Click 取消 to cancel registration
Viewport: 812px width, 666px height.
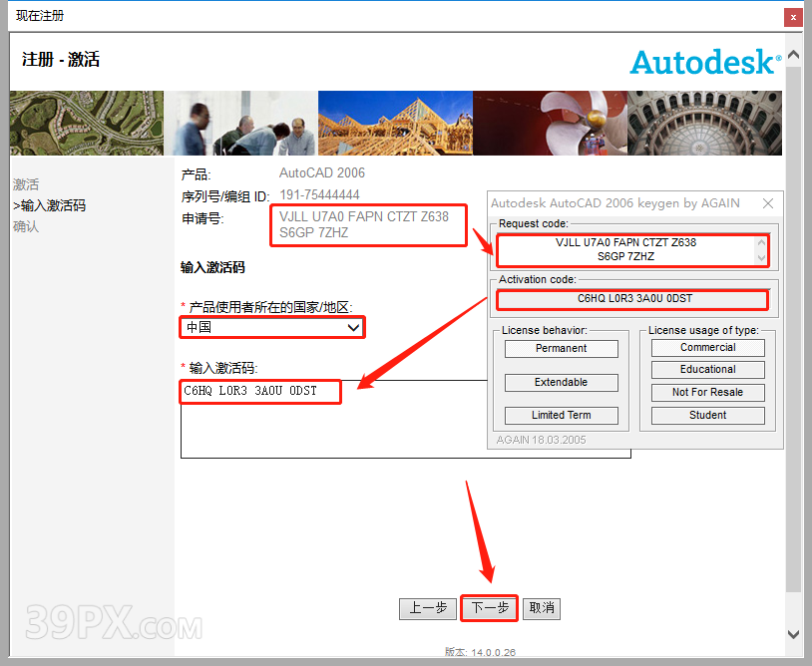pyautogui.click(x=541, y=608)
